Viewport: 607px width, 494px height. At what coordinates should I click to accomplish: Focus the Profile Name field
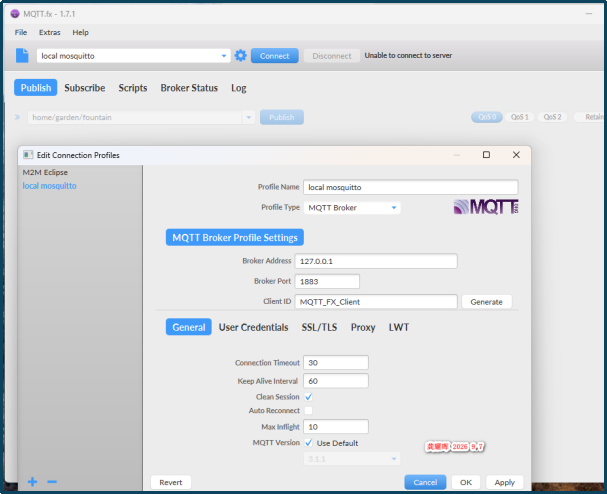click(x=411, y=187)
